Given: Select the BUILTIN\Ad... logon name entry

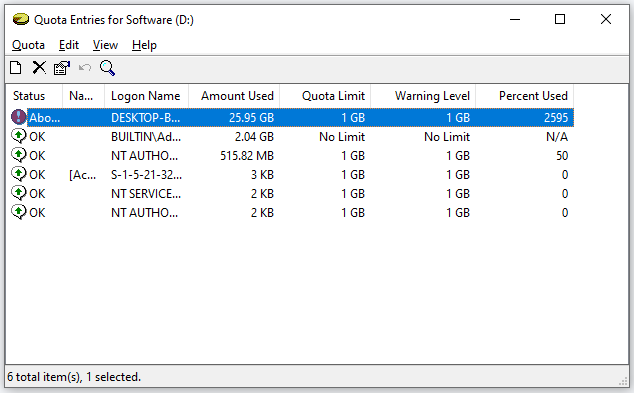Looking at the screenshot, I should 146,137.
